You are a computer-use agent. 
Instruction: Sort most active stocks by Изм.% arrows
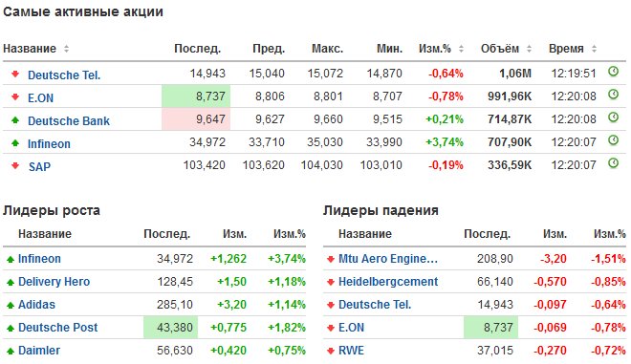tap(461, 49)
